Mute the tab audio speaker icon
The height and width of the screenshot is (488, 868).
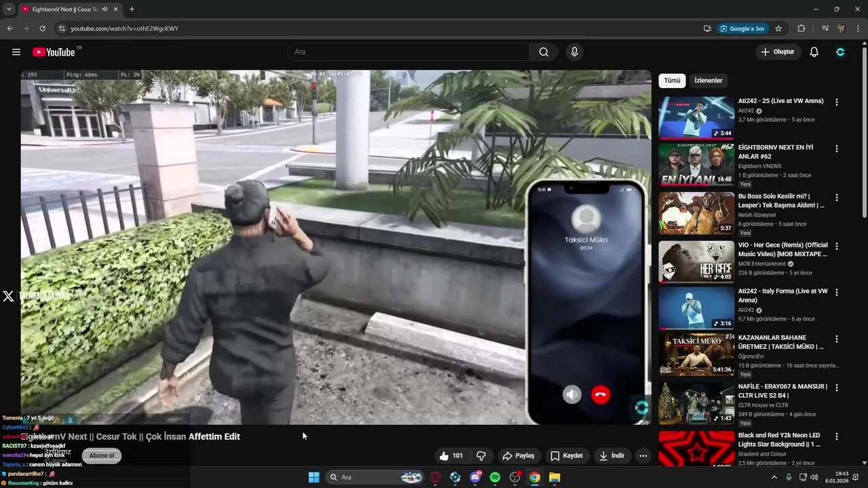[x=105, y=9]
